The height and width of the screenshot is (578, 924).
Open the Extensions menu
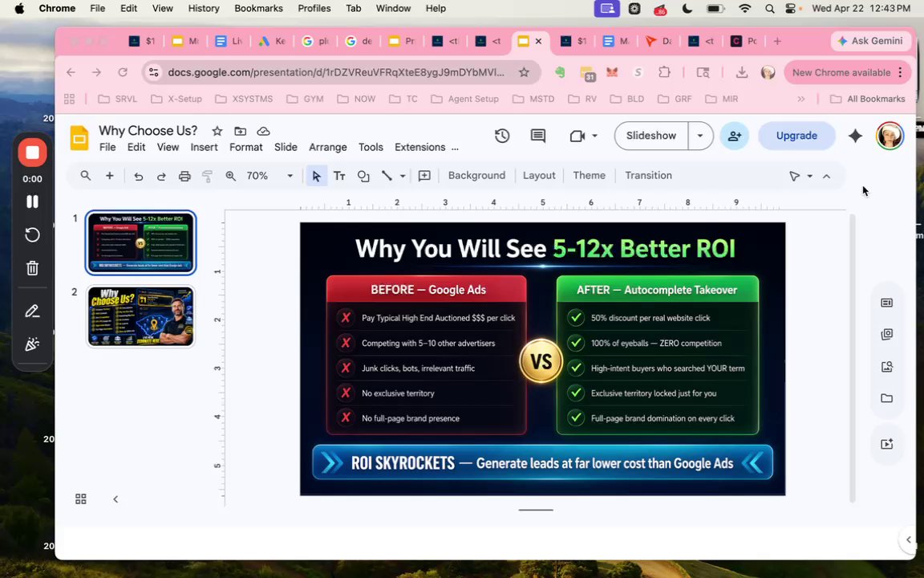click(419, 148)
